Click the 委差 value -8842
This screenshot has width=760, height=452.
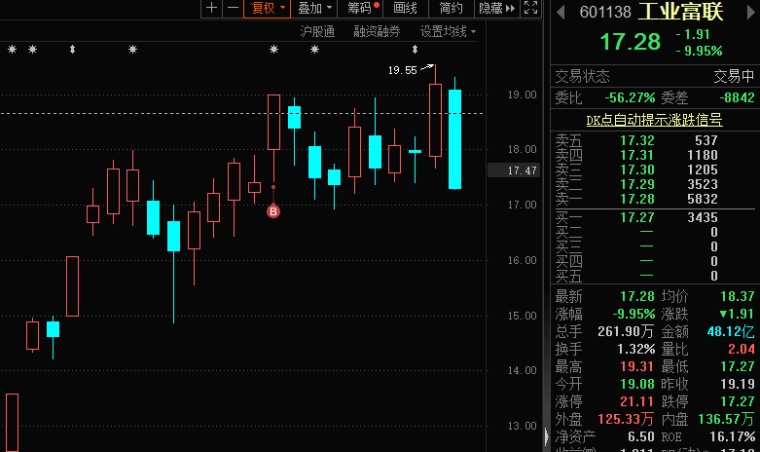tap(737, 97)
